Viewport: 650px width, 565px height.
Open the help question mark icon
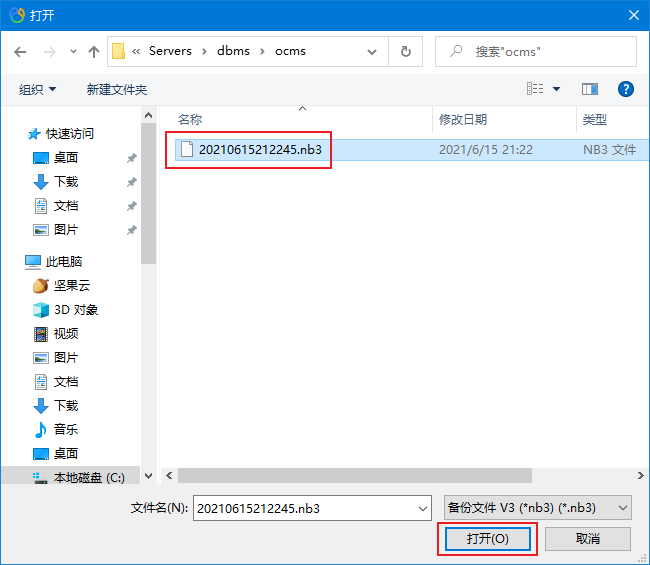[626, 90]
